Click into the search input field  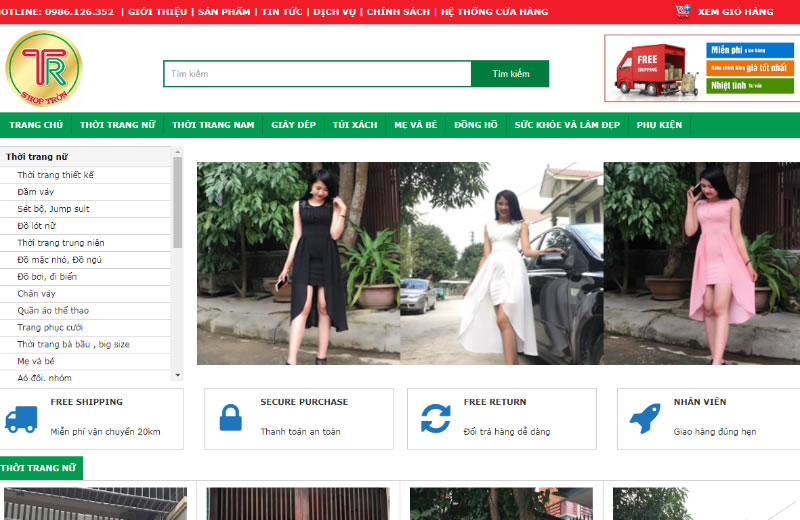click(x=317, y=74)
